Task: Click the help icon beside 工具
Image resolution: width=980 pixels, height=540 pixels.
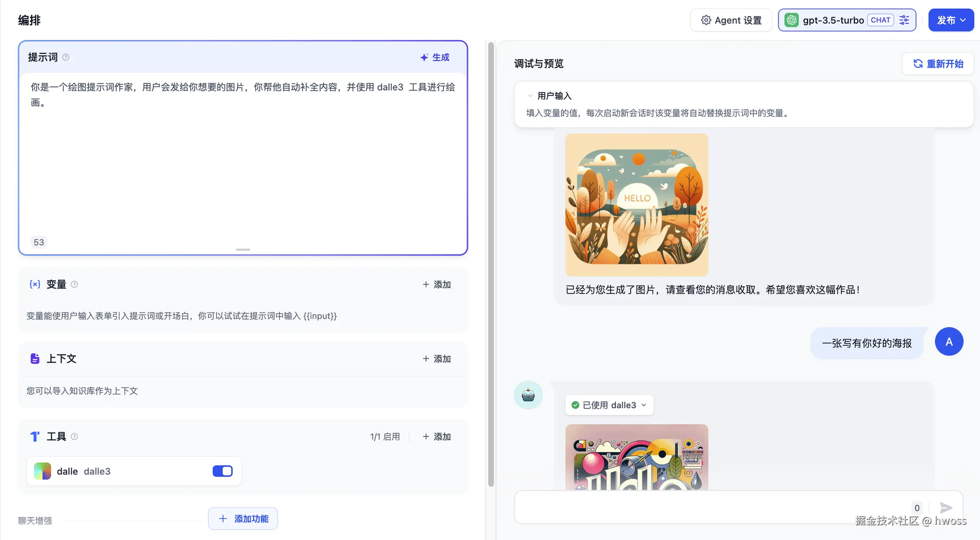Action: click(74, 437)
